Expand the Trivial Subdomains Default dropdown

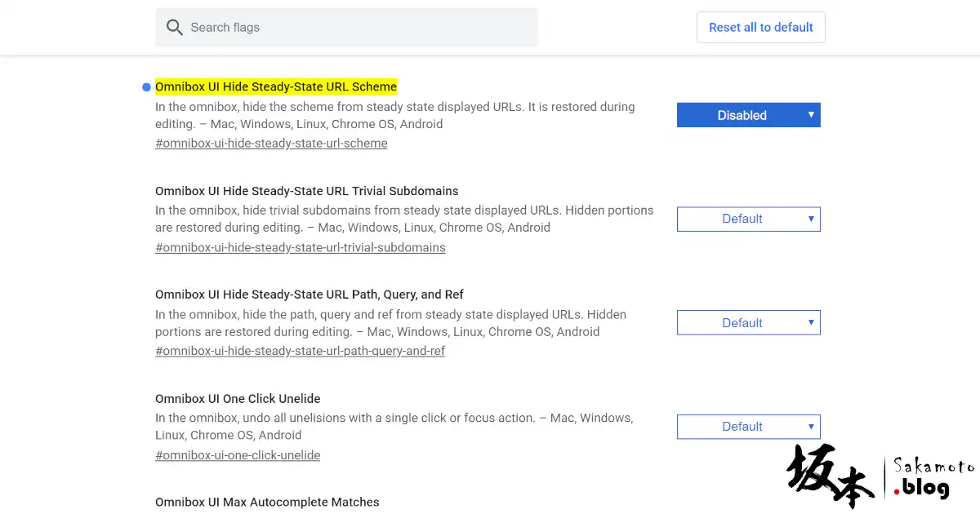pos(748,219)
